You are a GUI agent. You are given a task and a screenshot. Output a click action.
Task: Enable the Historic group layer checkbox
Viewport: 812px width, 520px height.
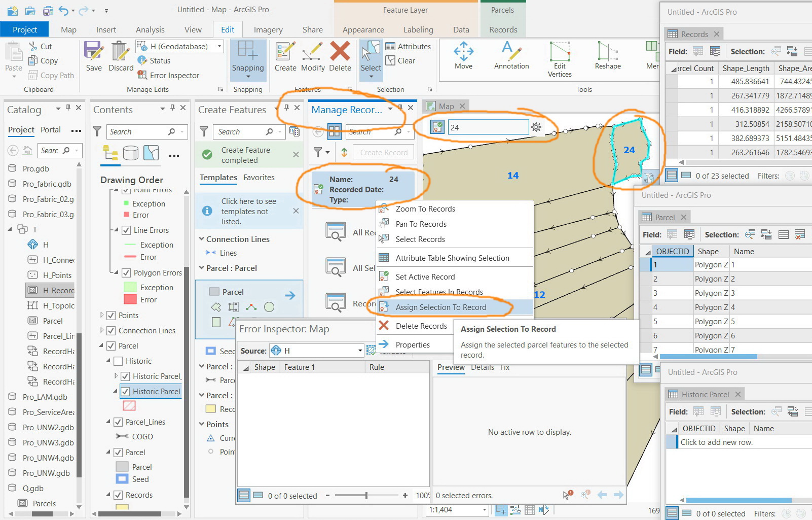tap(118, 361)
